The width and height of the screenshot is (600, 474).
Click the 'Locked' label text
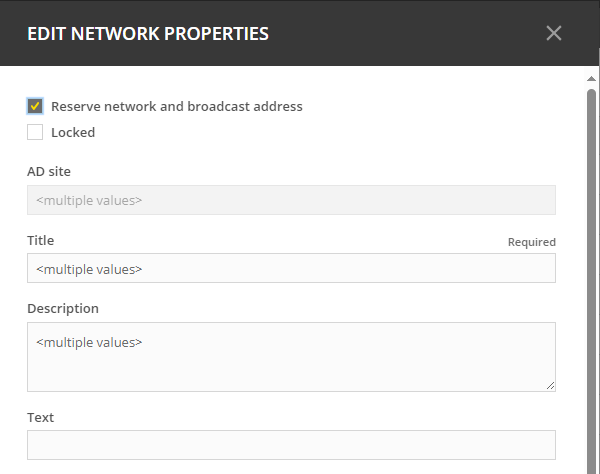73,132
